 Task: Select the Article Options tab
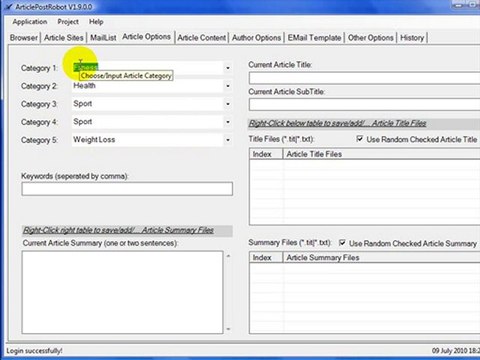coord(146,37)
